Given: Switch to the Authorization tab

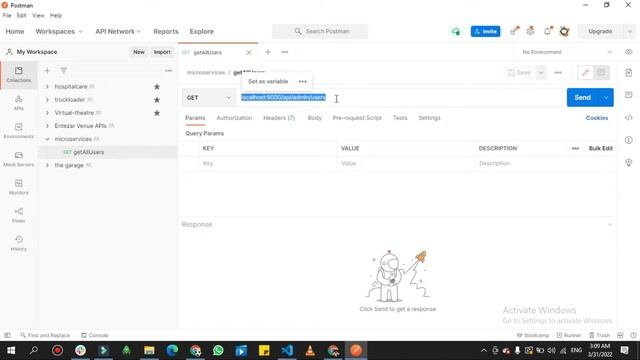Looking at the screenshot, I should click(234, 118).
